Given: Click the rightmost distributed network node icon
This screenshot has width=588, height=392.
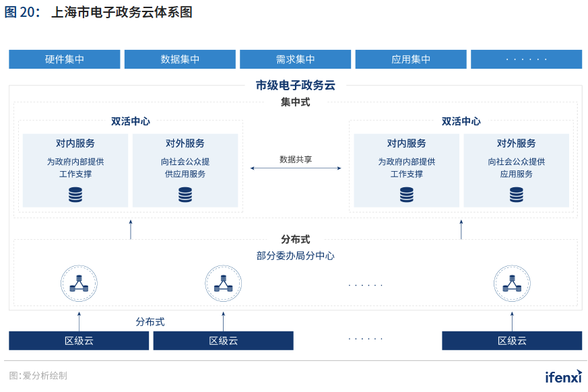Looking at the screenshot, I should coord(511,284).
